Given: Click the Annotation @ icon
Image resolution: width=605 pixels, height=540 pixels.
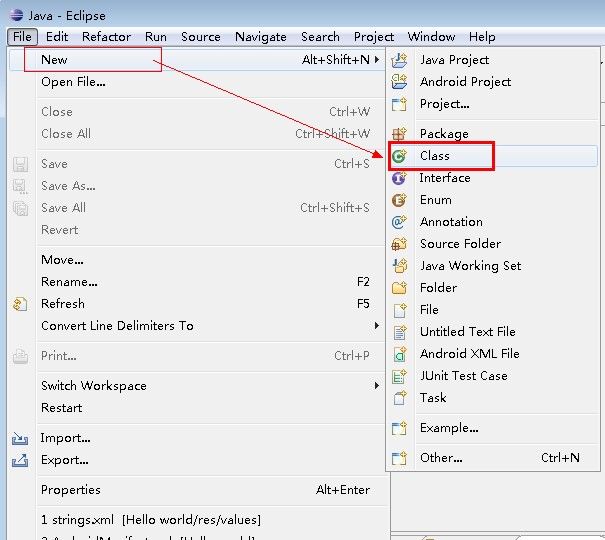Looking at the screenshot, I should pyautogui.click(x=399, y=222).
